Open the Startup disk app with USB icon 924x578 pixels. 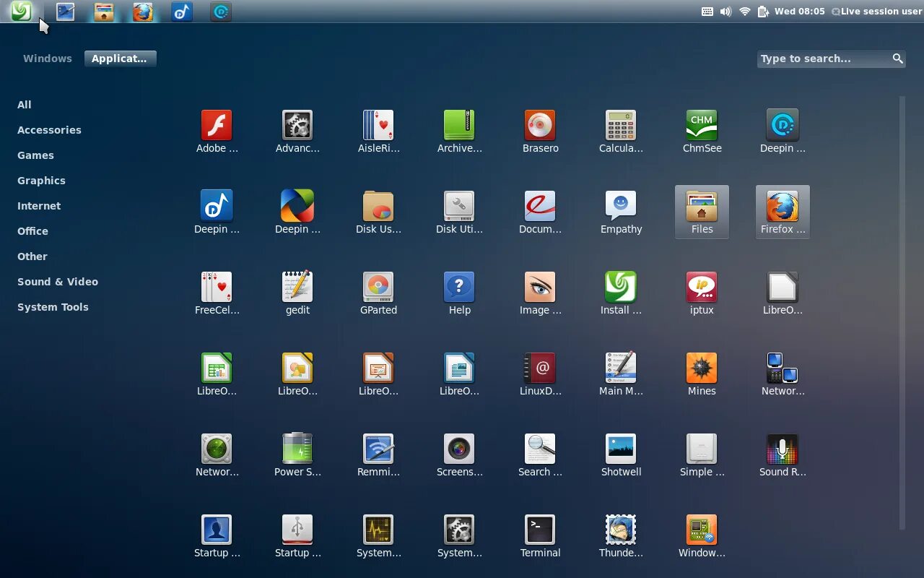click(x=297, y=530)
